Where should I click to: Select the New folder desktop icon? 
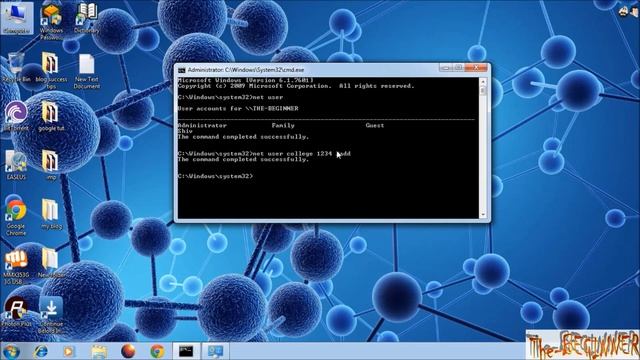(51, 263)
